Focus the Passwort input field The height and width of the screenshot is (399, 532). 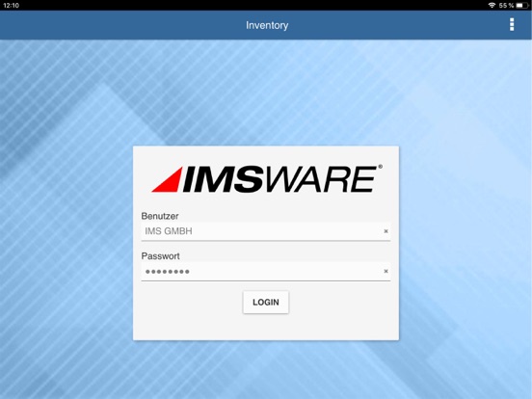tap(266, 271)
